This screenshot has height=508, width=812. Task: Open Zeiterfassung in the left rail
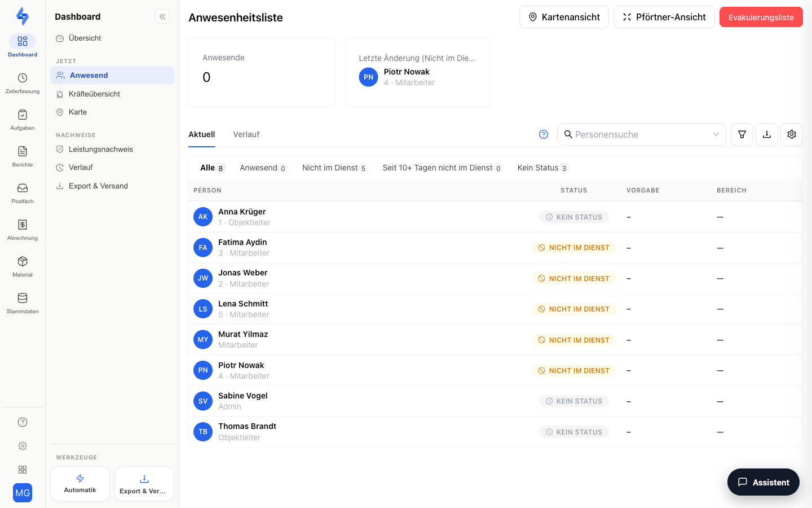(x=23, y=82)
